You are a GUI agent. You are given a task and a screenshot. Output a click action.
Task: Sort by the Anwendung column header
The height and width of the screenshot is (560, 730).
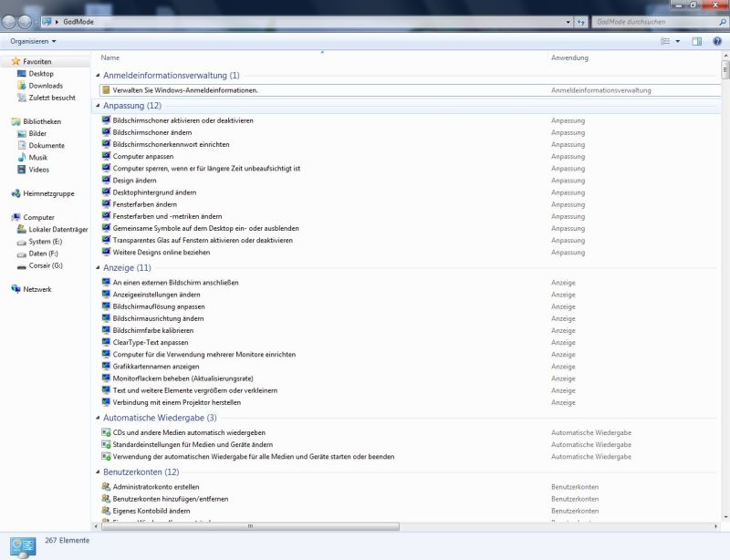coord(569,57)
